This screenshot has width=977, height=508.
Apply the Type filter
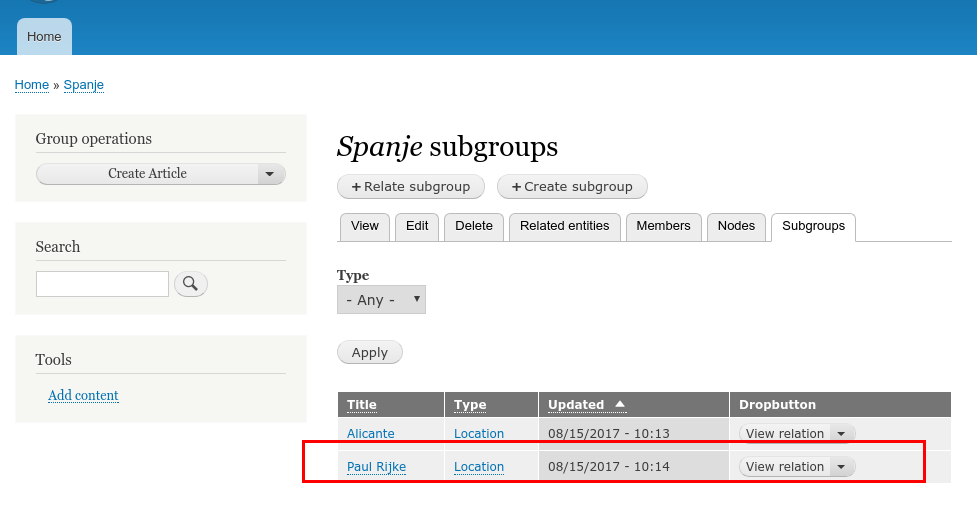click(x=369, y=352)
